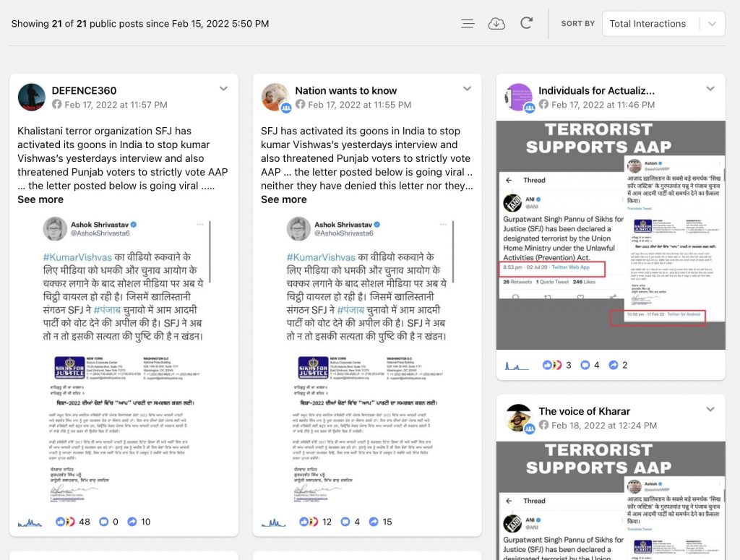Screen dimensions: 740x560
Task: Open the embedded tweet image in Nation wants to know post
Action: pyautogui.click(x=368, y=360)
